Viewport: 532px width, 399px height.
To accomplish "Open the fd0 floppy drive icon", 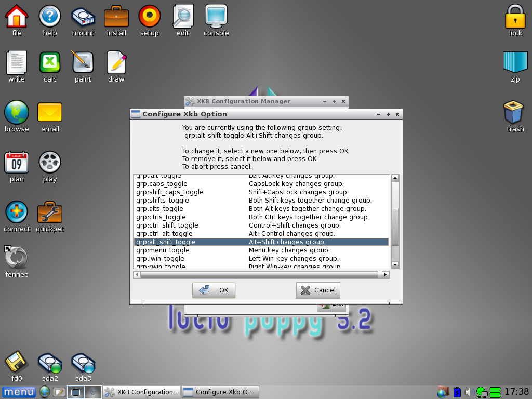I will pyautogui.click(x=16, y=362).
